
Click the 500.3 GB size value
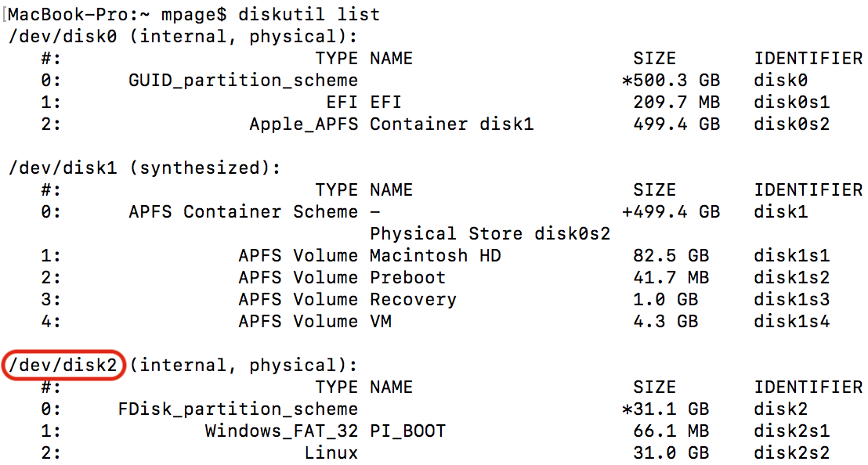point(675,81)
